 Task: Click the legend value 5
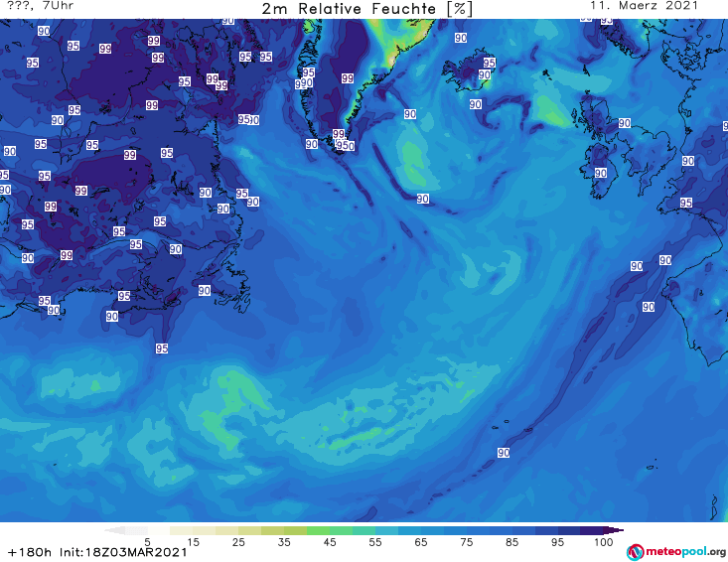147,542
